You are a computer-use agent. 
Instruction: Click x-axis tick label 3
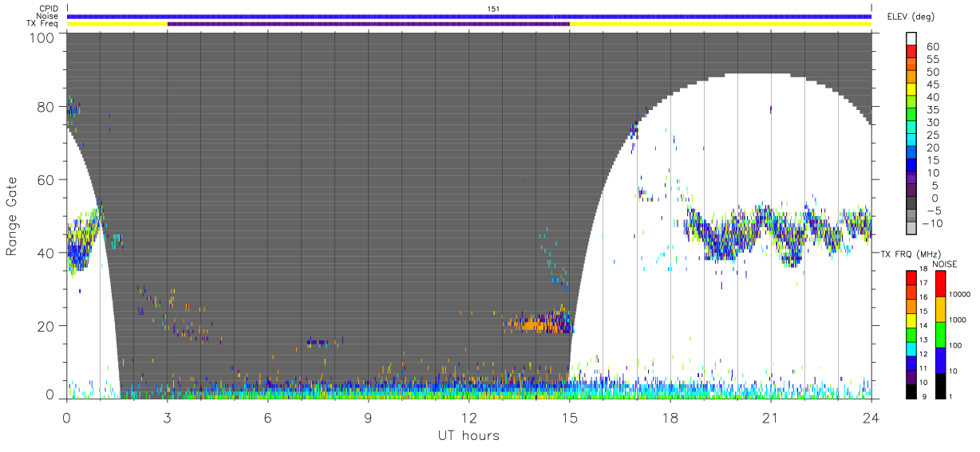coord(168,417)
